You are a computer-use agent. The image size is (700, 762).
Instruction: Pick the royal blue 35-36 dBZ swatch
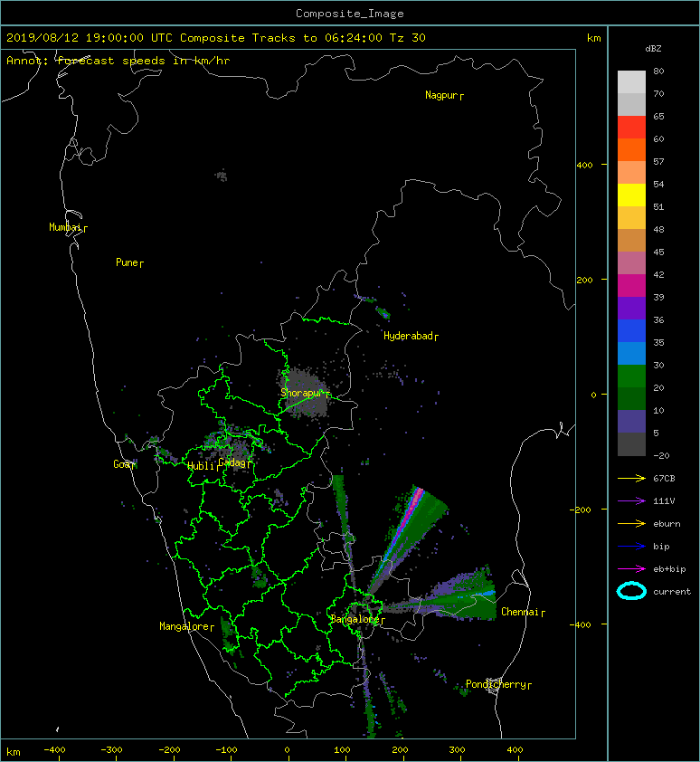[631, 330]
